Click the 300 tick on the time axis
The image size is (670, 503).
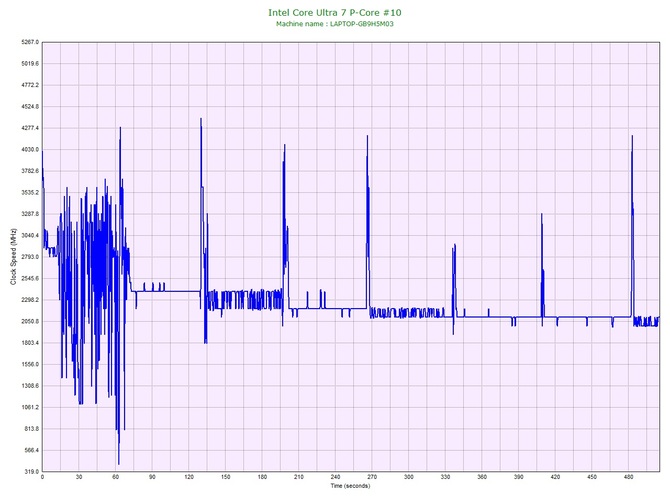point(409,477)
